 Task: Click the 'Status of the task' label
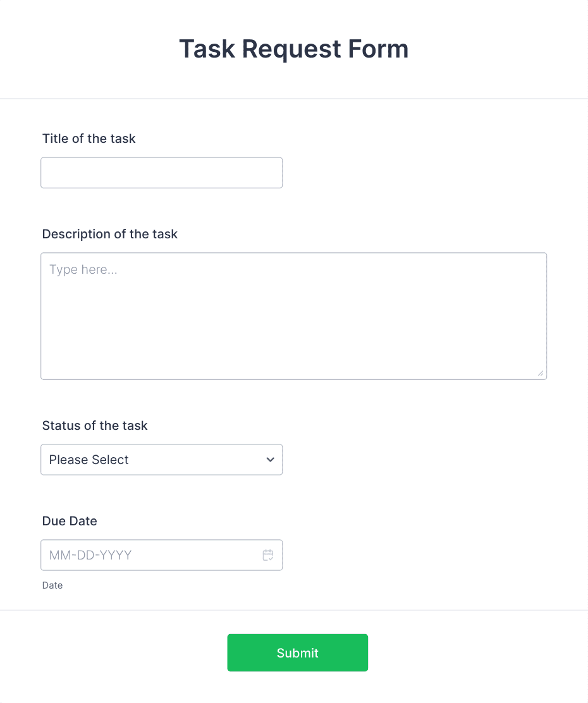[x=94, y=425]
